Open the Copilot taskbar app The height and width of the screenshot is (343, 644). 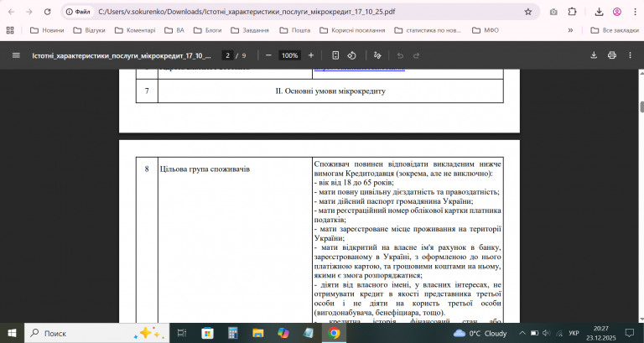[283, 333]
